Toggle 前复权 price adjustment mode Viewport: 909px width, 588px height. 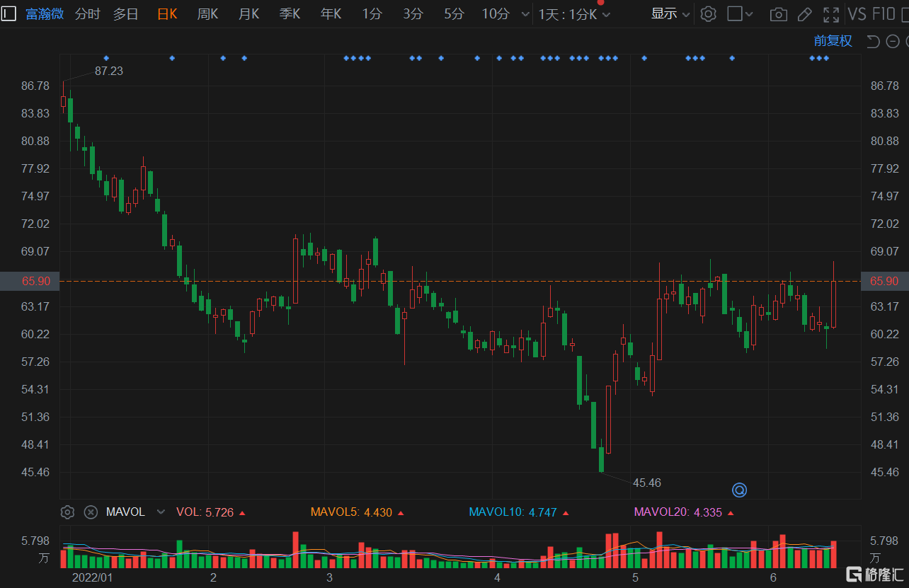833,41
